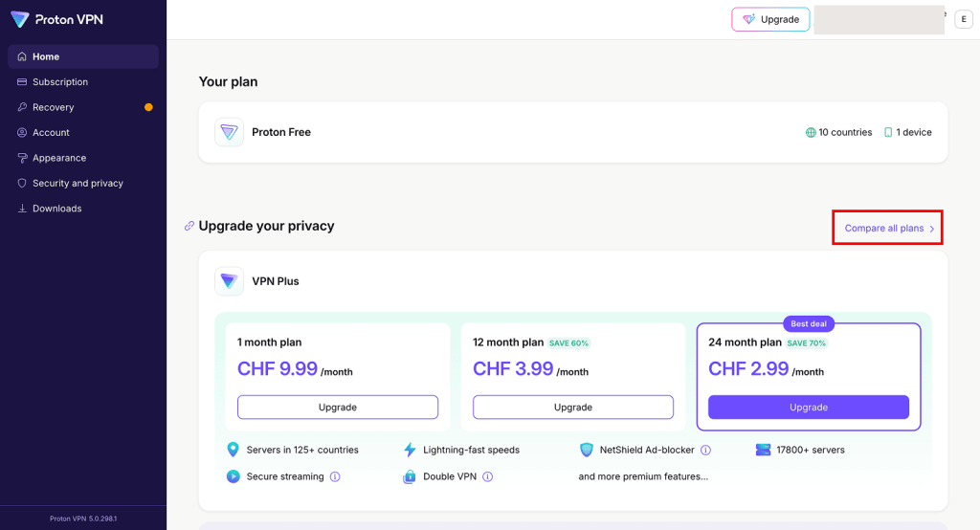The image size is (980, 530).
Task: Upgrade to the 12 month plan
Action: click(573, 407)
